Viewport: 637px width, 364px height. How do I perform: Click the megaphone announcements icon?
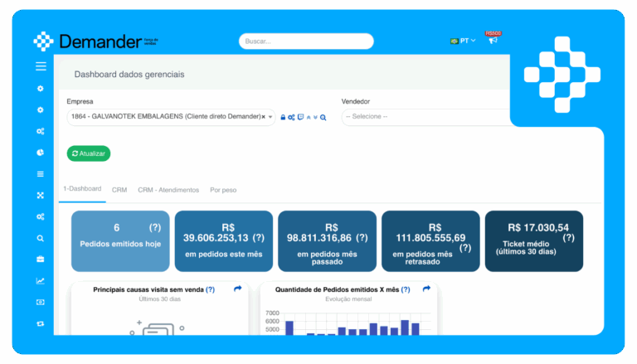(x=493, y=41)
